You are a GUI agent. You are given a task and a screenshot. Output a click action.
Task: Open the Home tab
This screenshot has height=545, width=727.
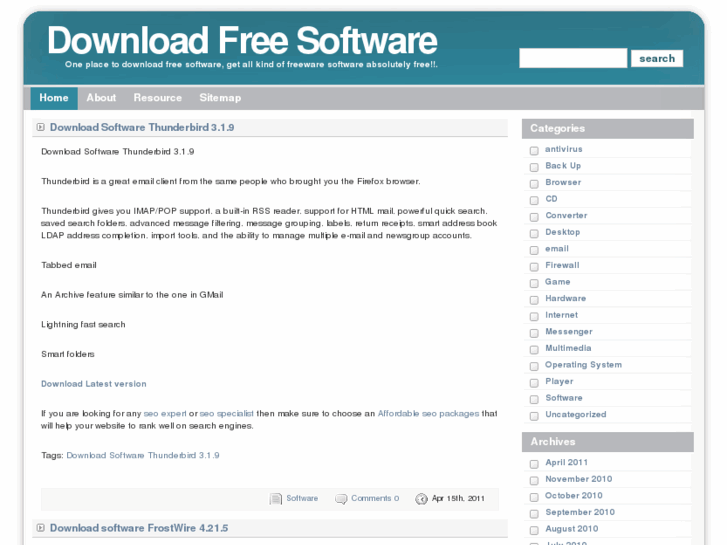54,98
